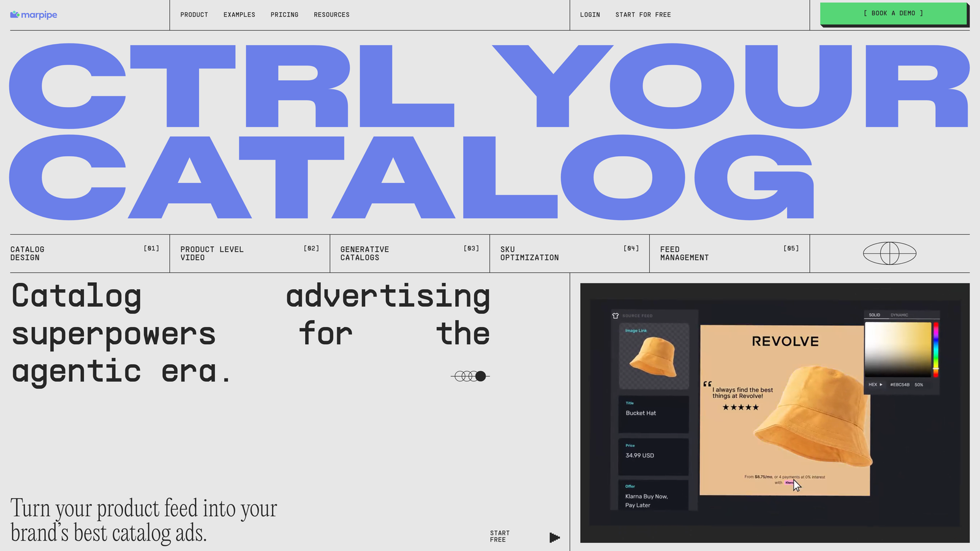Click the 'Turn your product feed' tagline
Image resolution: width=980 pixels, height=551 pixels.
pos(144,520)
